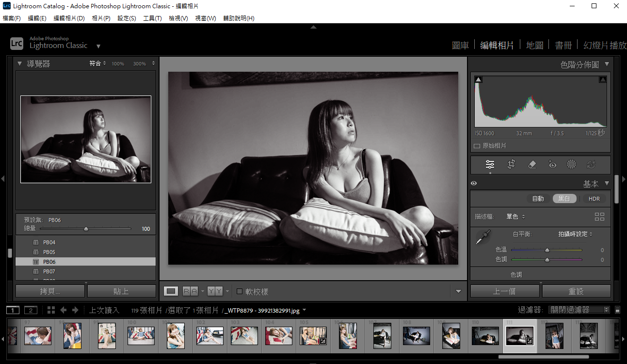Switch to grid view from filmstrip bar

pyautogui.click(x=51, y=310)
